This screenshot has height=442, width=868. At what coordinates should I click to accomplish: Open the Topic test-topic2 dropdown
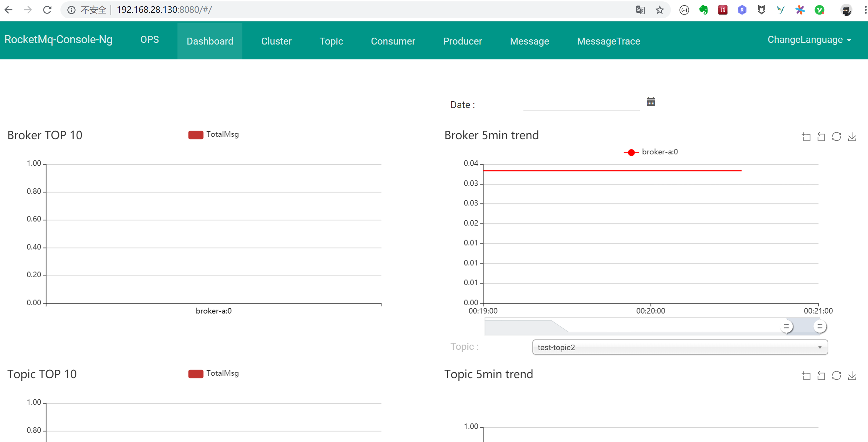click(680, 347)
